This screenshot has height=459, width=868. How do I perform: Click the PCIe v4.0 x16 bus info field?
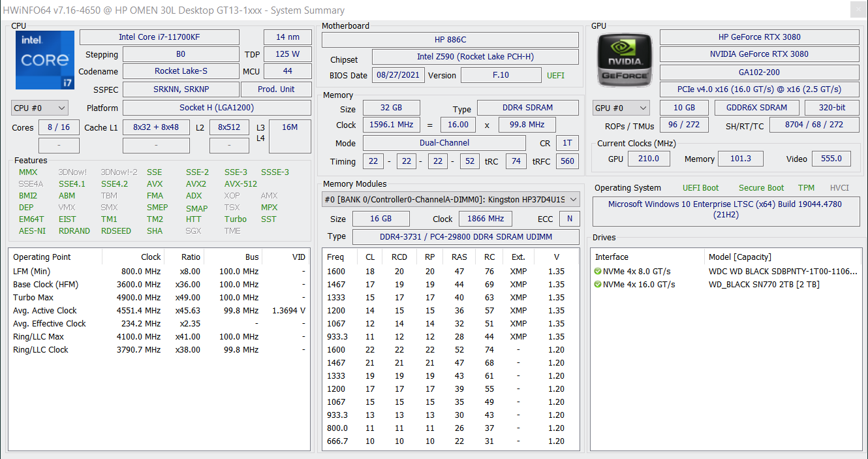(x=760, y=89)
